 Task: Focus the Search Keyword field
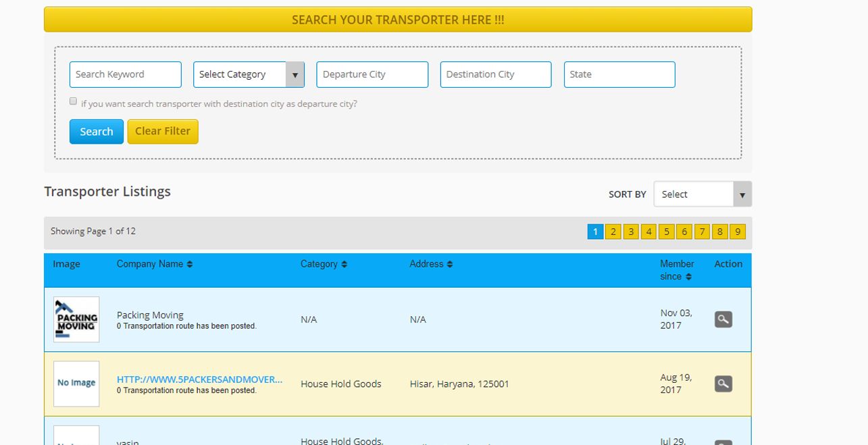(126, 74)
